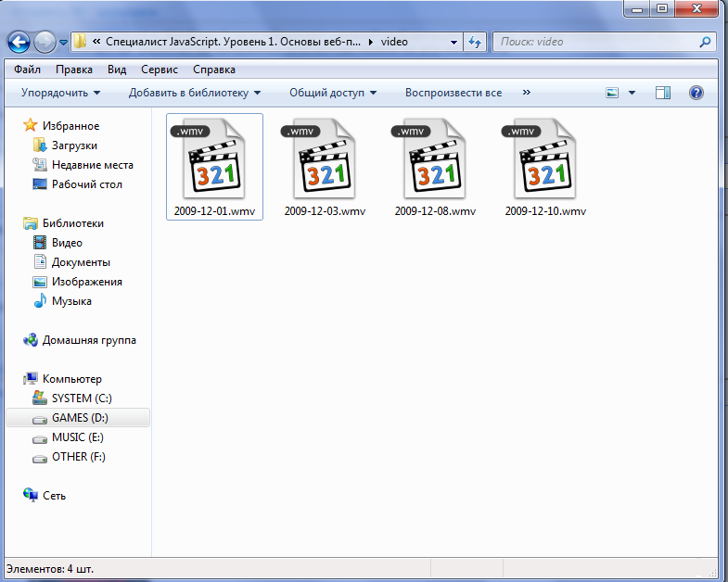Click the Библиотеки icon in sidebar
This screenshot has width=728, height=582.
pyautogui.click(x=31, y=223)
